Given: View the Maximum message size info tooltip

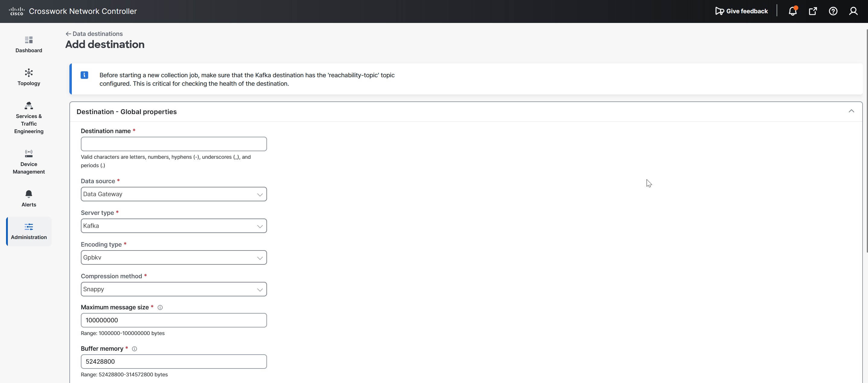Looking at the screenshot, I should tap(160, 307).
